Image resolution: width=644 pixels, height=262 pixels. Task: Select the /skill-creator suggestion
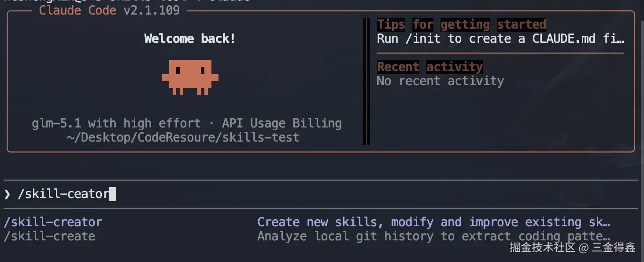coord(53,222)
